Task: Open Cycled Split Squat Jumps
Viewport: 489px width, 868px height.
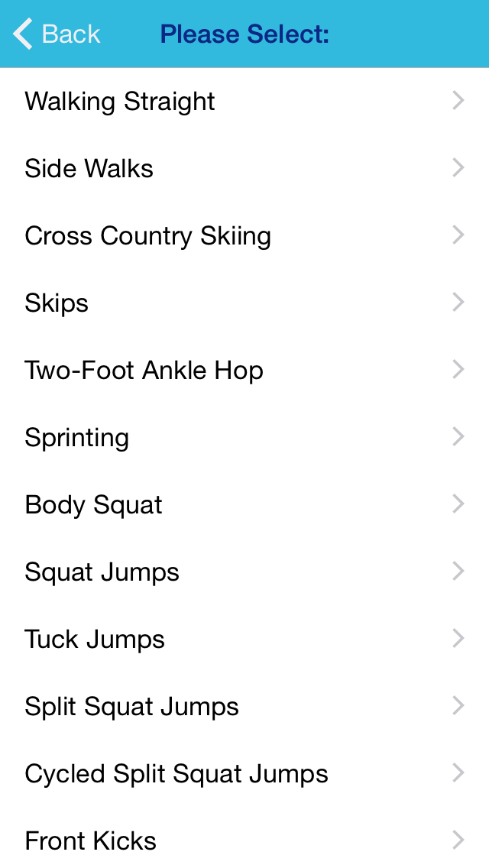Action: pos(244,774)
